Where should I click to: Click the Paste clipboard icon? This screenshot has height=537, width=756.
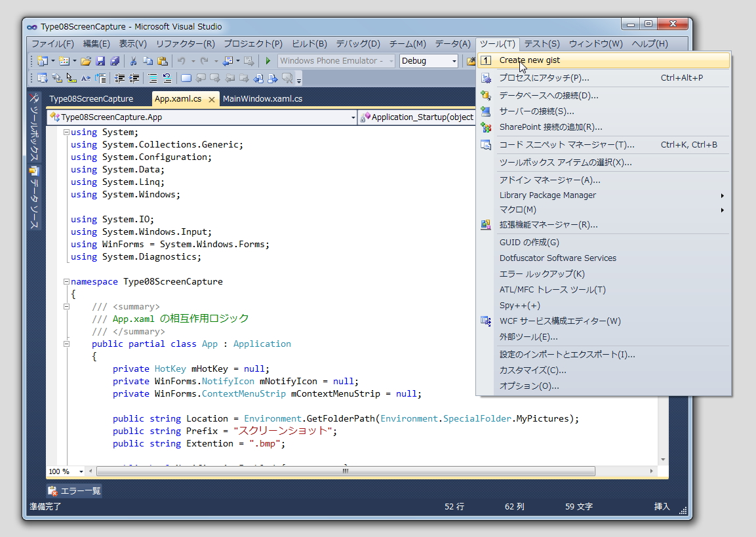(x=162, y=61)
